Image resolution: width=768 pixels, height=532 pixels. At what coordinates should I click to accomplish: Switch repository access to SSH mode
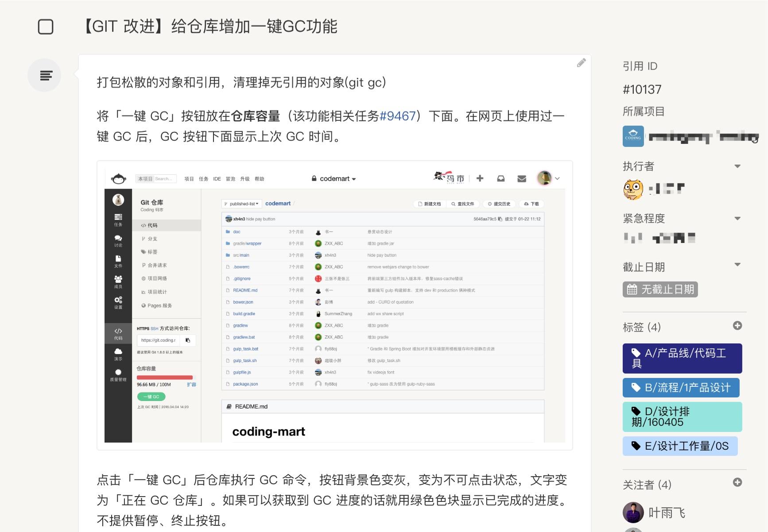coord(154,328)
